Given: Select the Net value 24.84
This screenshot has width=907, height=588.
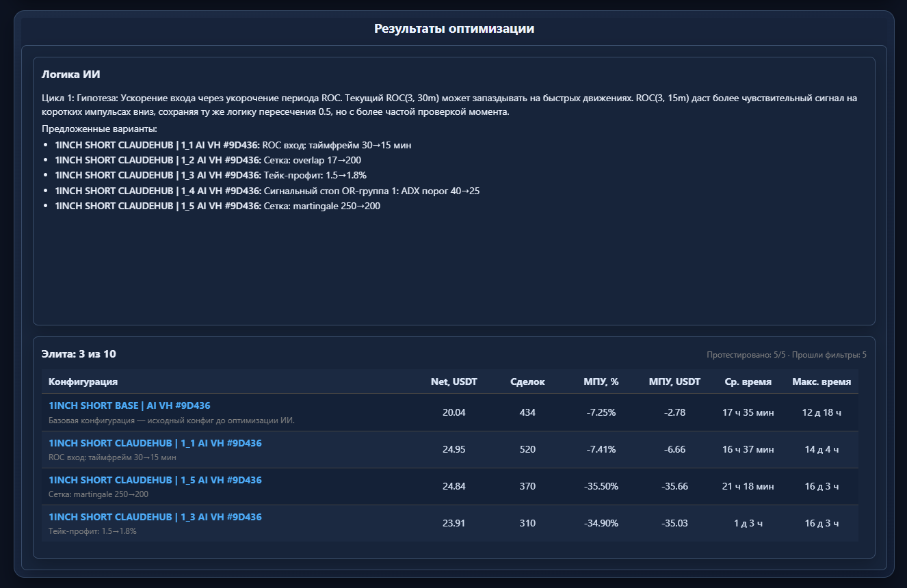Looking at the screenshot, I should tap(454, 486).
